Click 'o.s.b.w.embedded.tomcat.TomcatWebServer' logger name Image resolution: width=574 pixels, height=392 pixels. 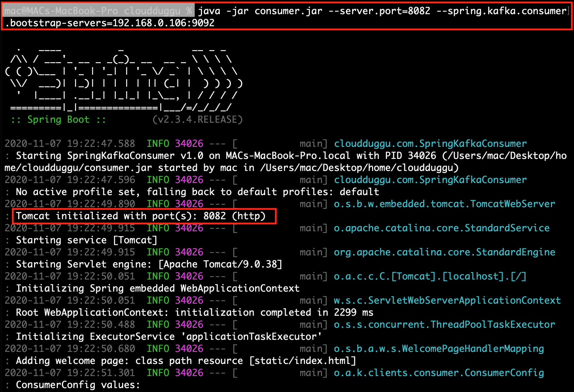coord(444,204)
